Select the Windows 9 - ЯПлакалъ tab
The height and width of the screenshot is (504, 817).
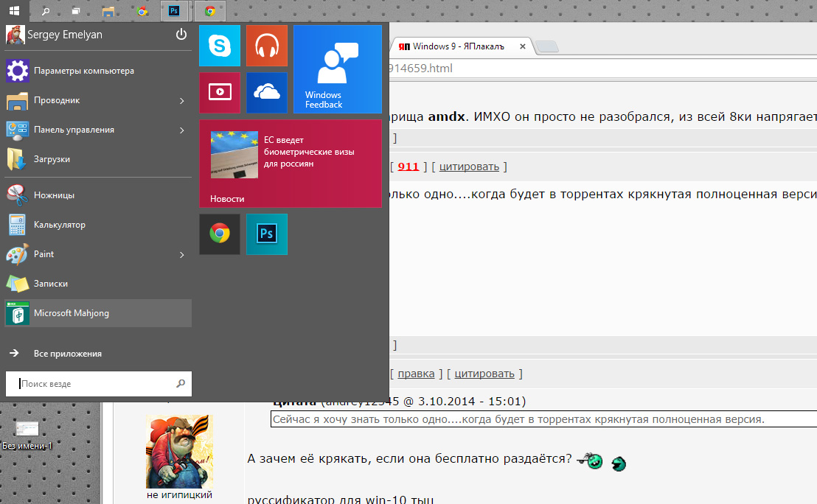pos(461,46)
